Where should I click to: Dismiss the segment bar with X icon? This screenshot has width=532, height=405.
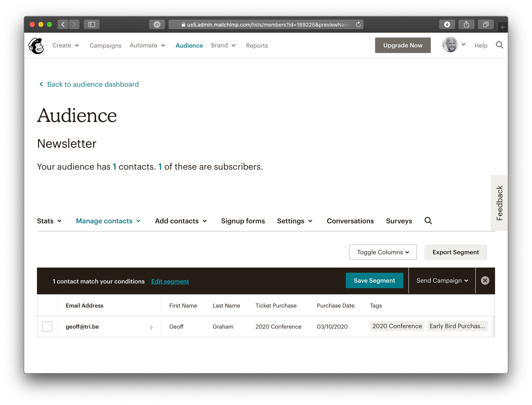pos(485,281)
